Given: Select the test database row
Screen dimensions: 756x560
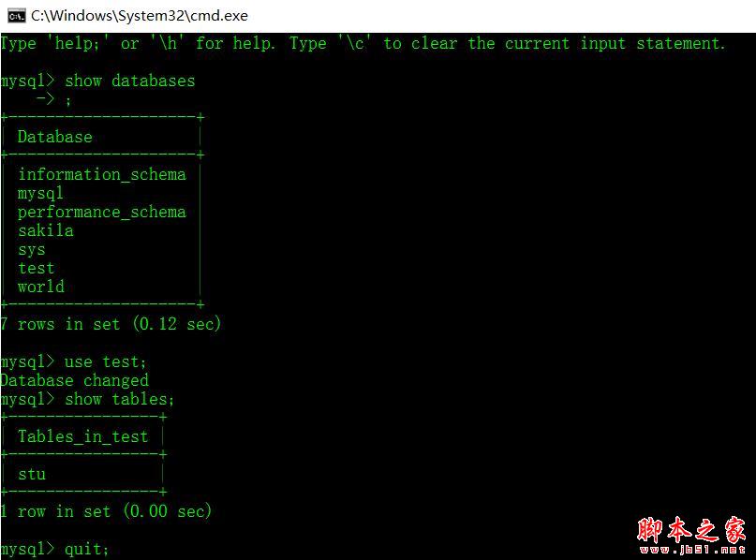Looking at the screenshot, I should tap(37, 268).
